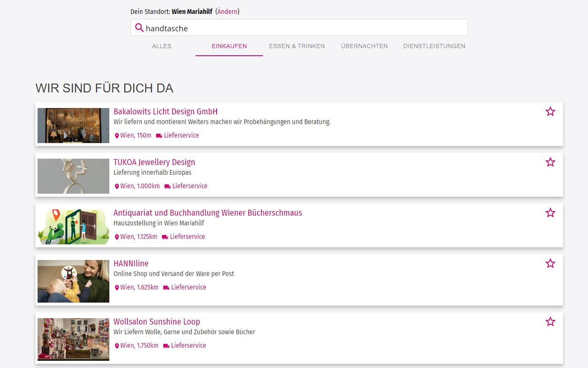Open TUKOA Jewellery Design title link
Image resolution: width=588 pixels, height=368 pixels.
coord(154,162)
